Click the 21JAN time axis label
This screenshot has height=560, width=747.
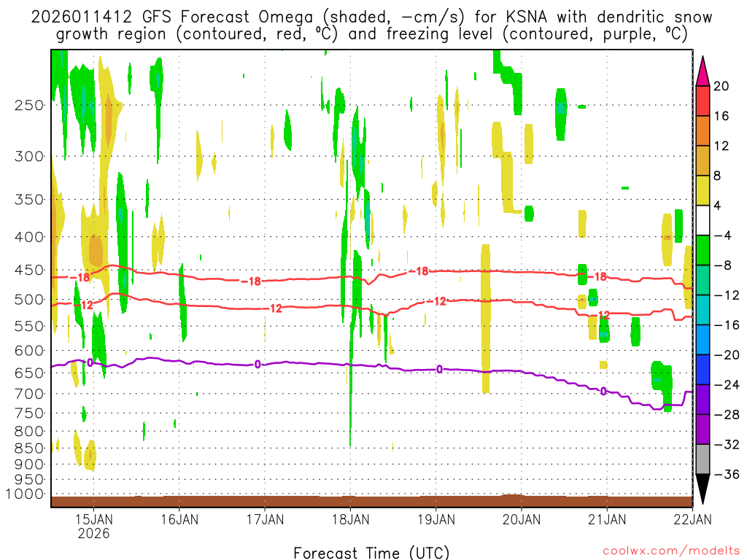pyautogui.click(x=608, y=519)
